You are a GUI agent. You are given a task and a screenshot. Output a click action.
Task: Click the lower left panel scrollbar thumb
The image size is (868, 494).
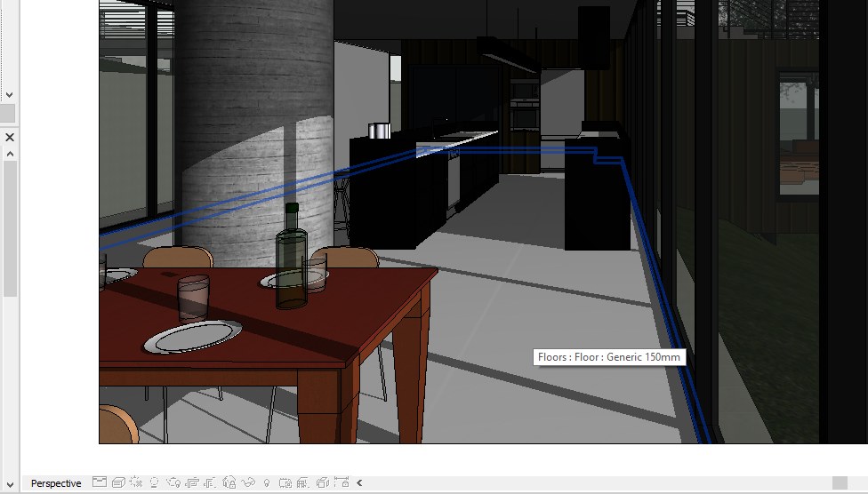(10, 228)
